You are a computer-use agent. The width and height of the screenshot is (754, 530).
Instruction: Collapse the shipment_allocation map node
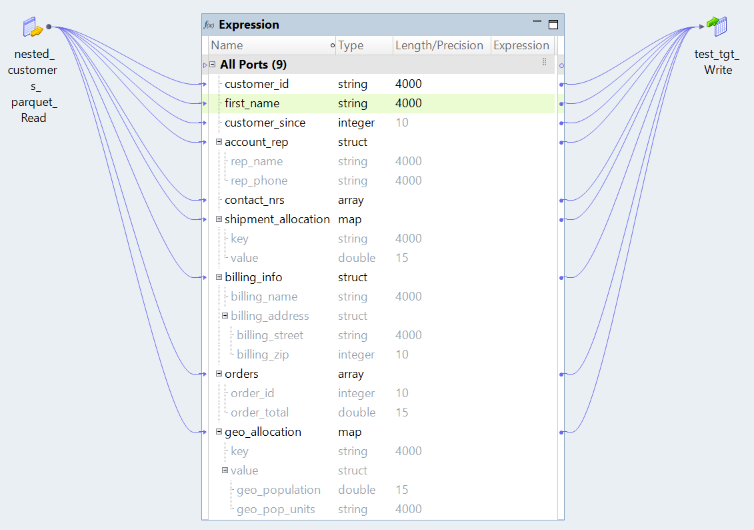point(219,219)
